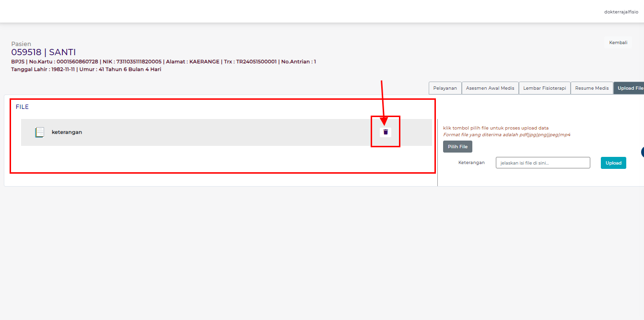Open the keterangan file entry

(67, 132)
